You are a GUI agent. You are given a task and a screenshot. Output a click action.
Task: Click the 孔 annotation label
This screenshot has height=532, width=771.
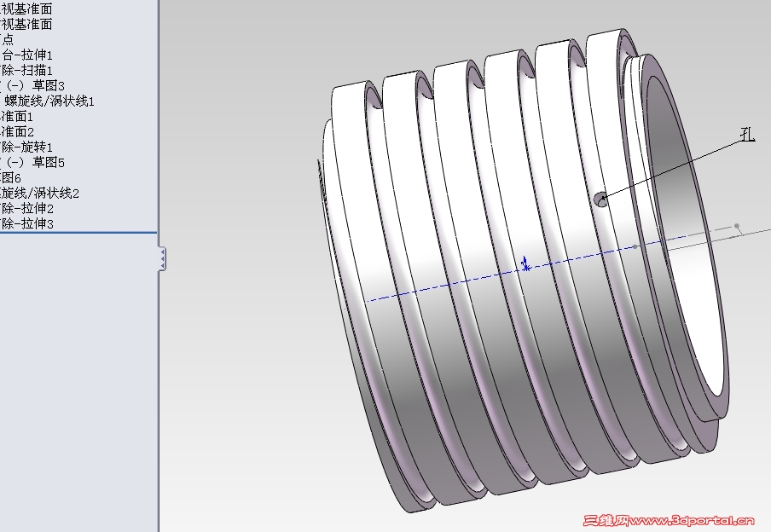point(747,134)
